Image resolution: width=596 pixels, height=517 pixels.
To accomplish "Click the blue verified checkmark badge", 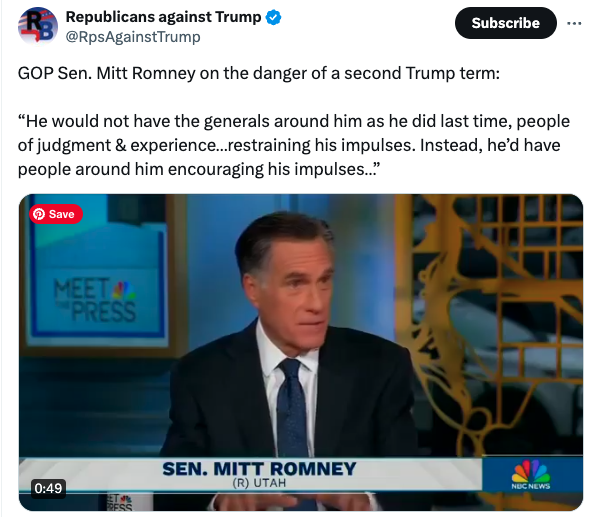I will click(273, 17).
